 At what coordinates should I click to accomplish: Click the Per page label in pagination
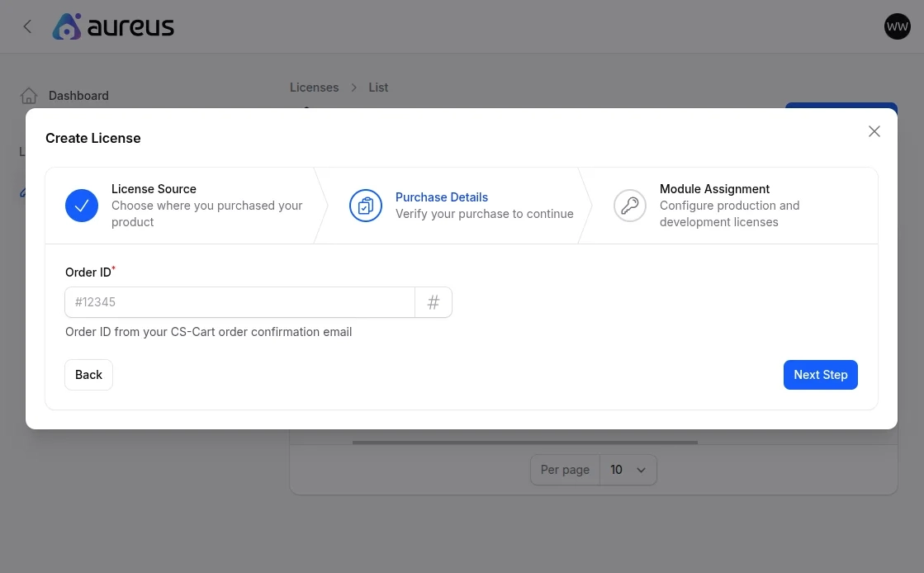coord(565,470)
